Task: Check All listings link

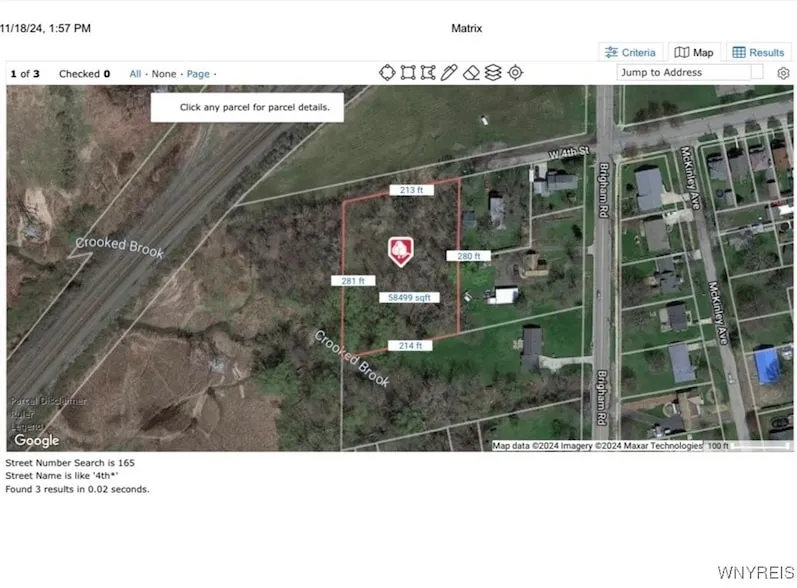Action: click(135, 74)
